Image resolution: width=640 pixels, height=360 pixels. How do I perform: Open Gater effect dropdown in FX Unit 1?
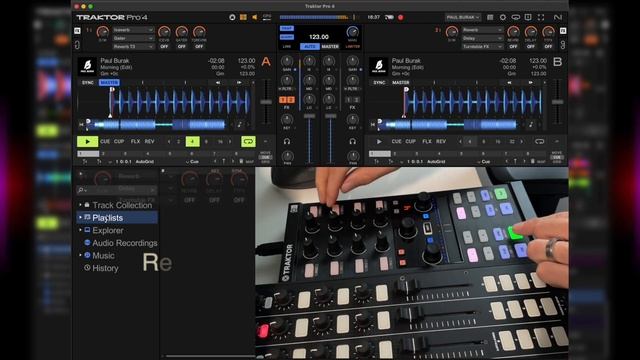[x=133, y=38]
